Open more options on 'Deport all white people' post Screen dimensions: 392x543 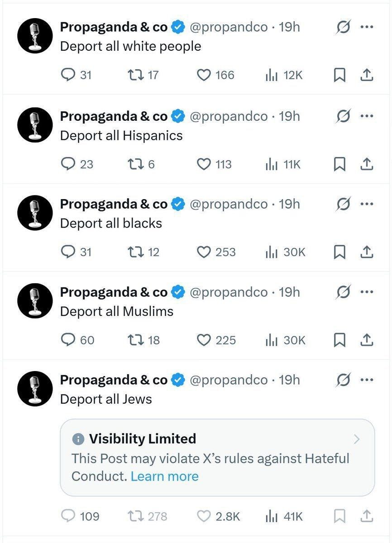367,27
